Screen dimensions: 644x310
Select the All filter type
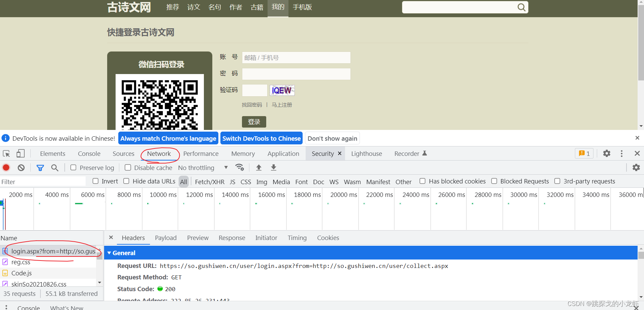(x=184, y=182)
